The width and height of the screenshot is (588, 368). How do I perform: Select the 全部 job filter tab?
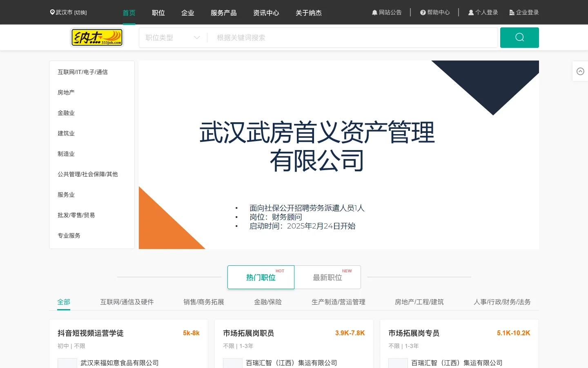tap(64, 302)
